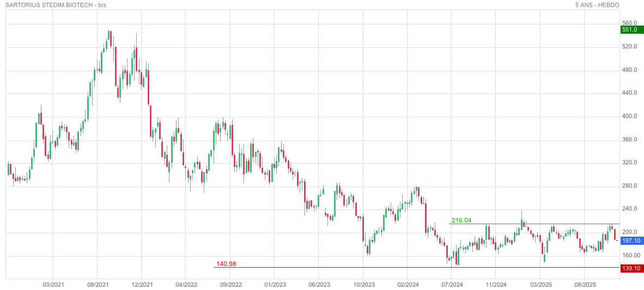Click the 11/2024 date on the time axis
This screenshot has height=290, width=644.
tap(496, 285)
